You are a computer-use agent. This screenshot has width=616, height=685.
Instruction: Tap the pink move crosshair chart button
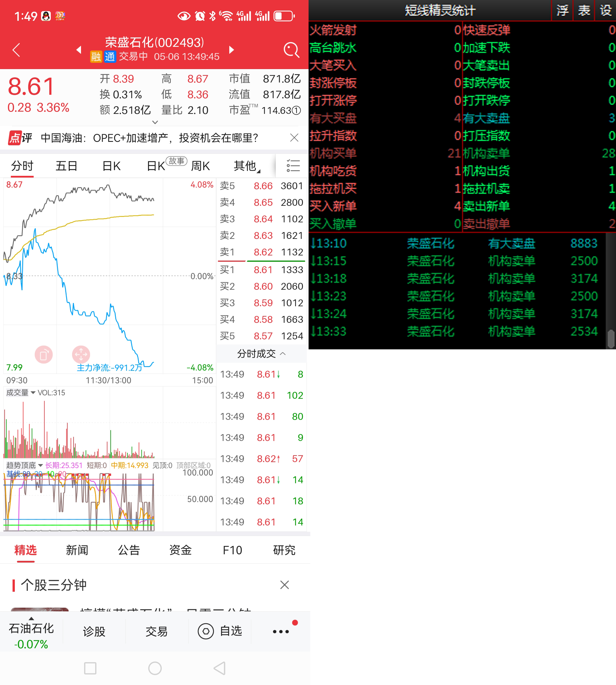point(81,355)
